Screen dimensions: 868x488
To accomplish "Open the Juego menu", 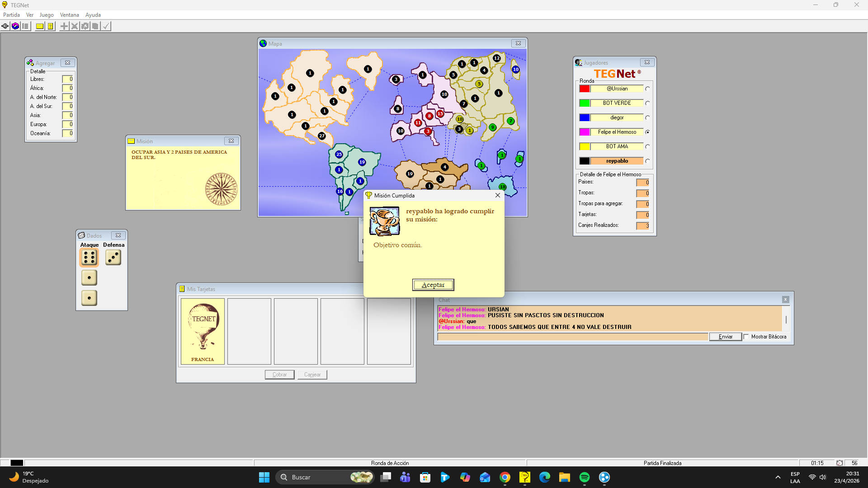I will click(x=47, y=15).
